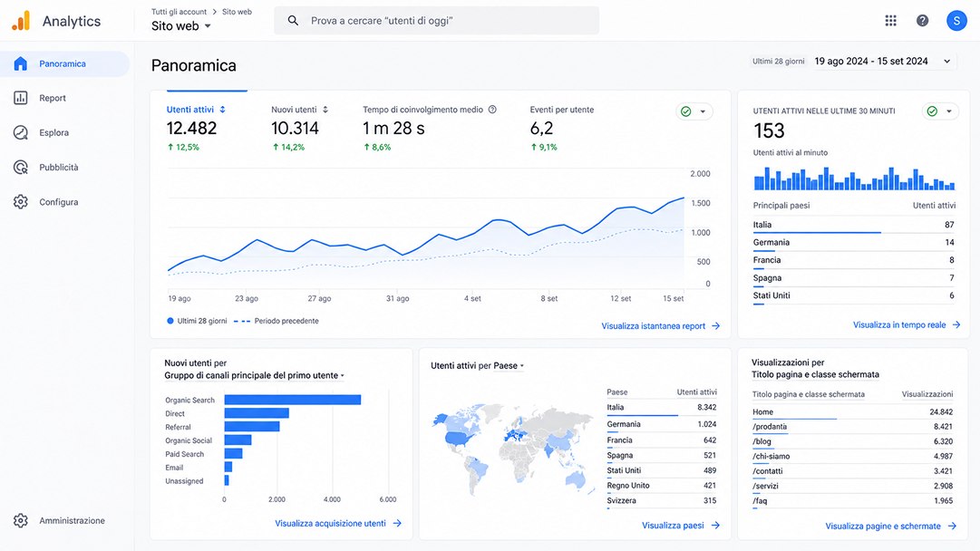
Task: Click the Panoramica home icon
Action: 21,63
